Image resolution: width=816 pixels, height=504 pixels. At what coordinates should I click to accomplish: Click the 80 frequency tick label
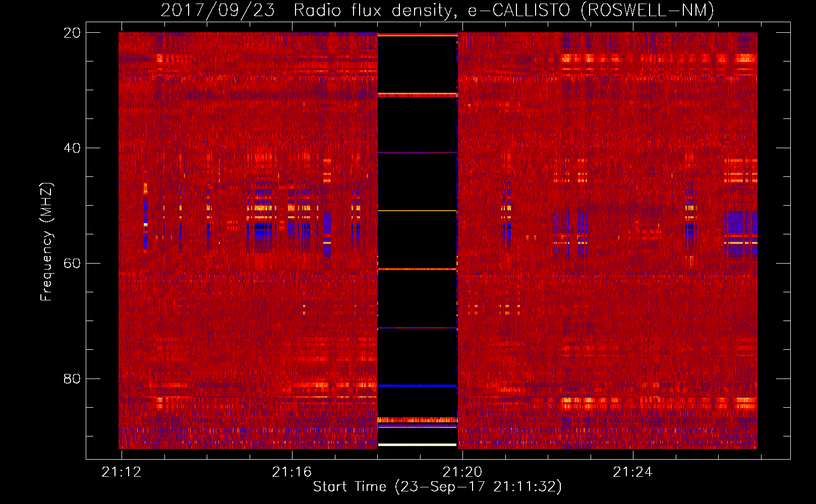click(72, 379)
